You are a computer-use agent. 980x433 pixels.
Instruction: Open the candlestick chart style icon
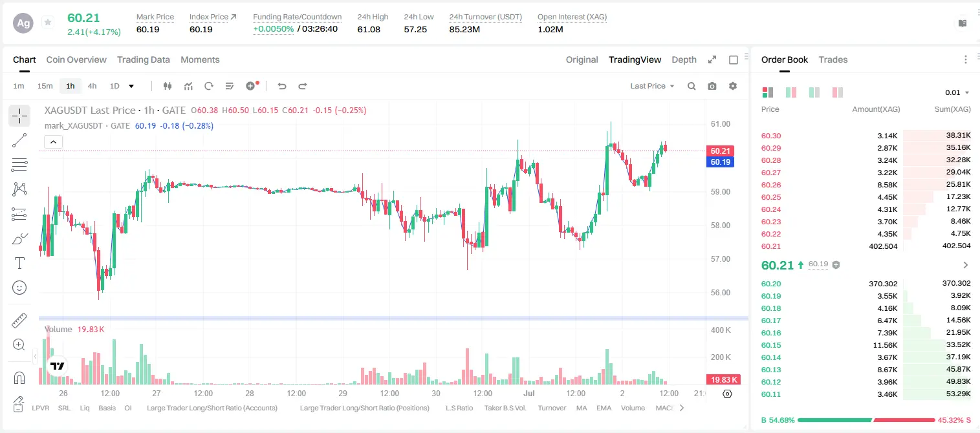(x=168, y=86)
